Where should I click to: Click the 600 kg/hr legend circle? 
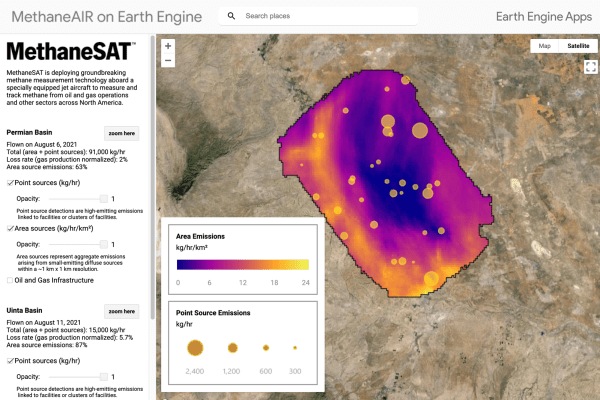(x=266, y=347)
